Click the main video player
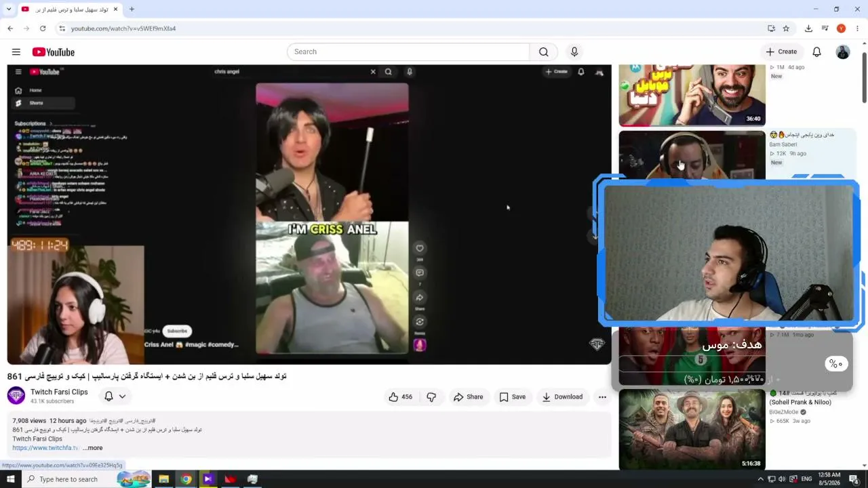The width and height of the screenshot is (868, 488). [x=309, y=215]
